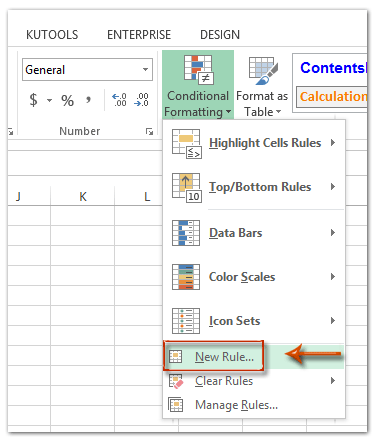Switch to the KUTOOLS tab
Viewport: 376px width, 439px height.
pos(52,35)
